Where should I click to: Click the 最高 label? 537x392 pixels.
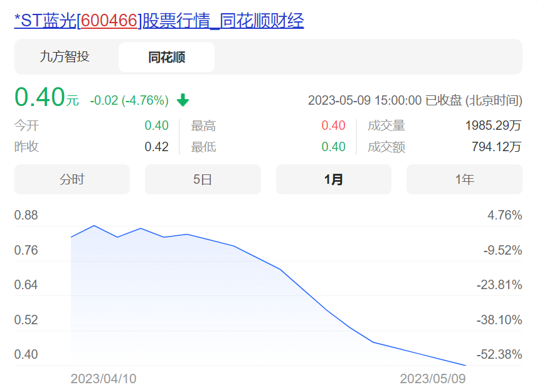pos(203,125)
